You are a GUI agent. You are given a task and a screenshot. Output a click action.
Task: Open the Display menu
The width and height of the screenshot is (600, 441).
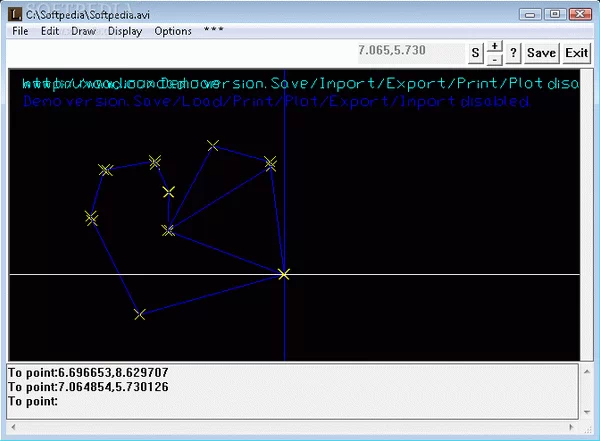tap(125, 31)
